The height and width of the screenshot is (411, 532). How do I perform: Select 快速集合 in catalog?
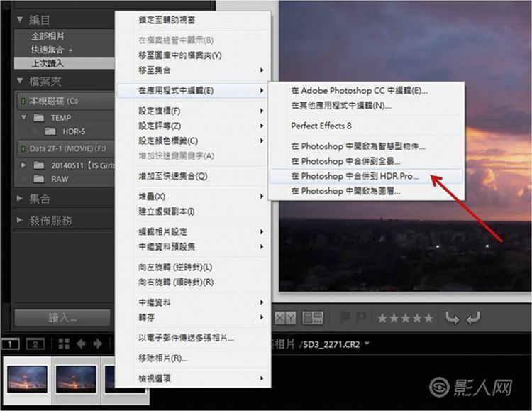click(47, 50)
